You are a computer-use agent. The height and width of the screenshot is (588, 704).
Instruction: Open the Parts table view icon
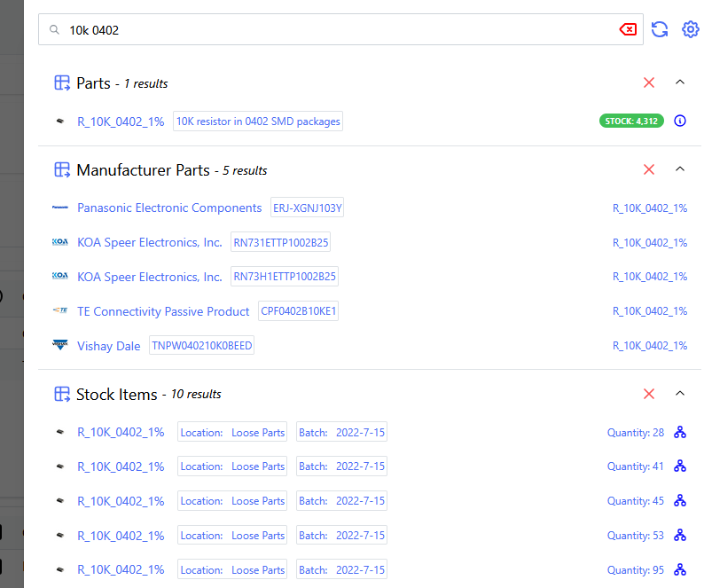[x=62, y=83]
